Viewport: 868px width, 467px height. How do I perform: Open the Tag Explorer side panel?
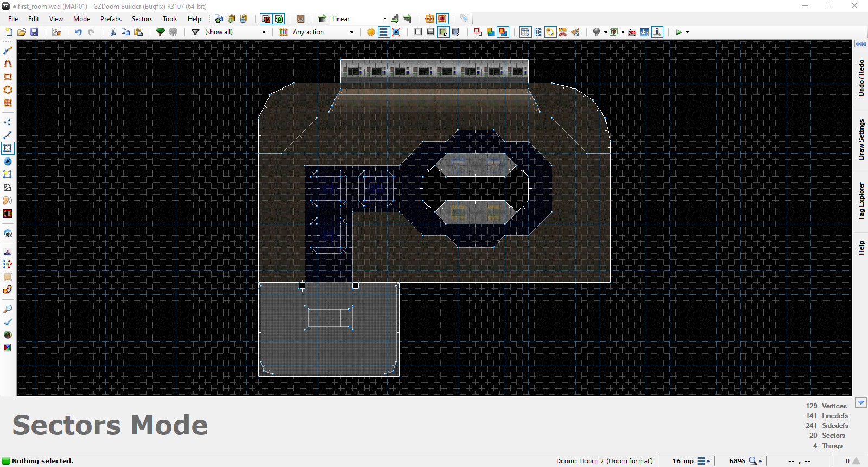(861, 201)
